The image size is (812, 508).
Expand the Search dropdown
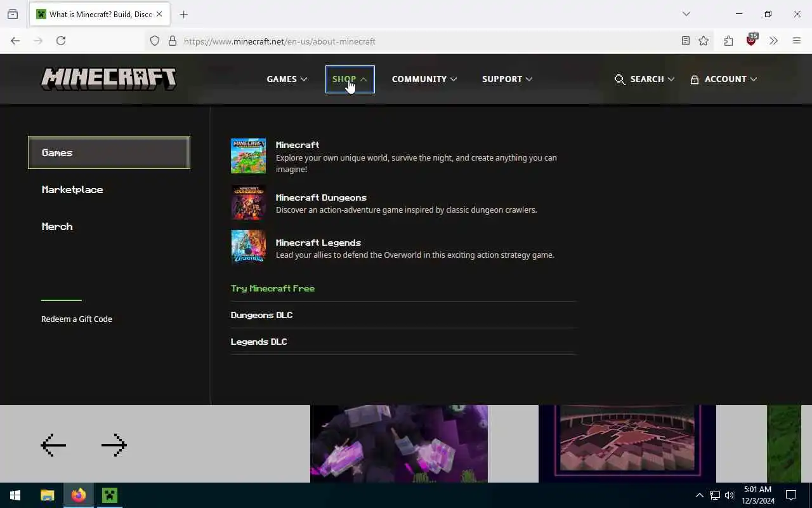[x=645, y=79]
